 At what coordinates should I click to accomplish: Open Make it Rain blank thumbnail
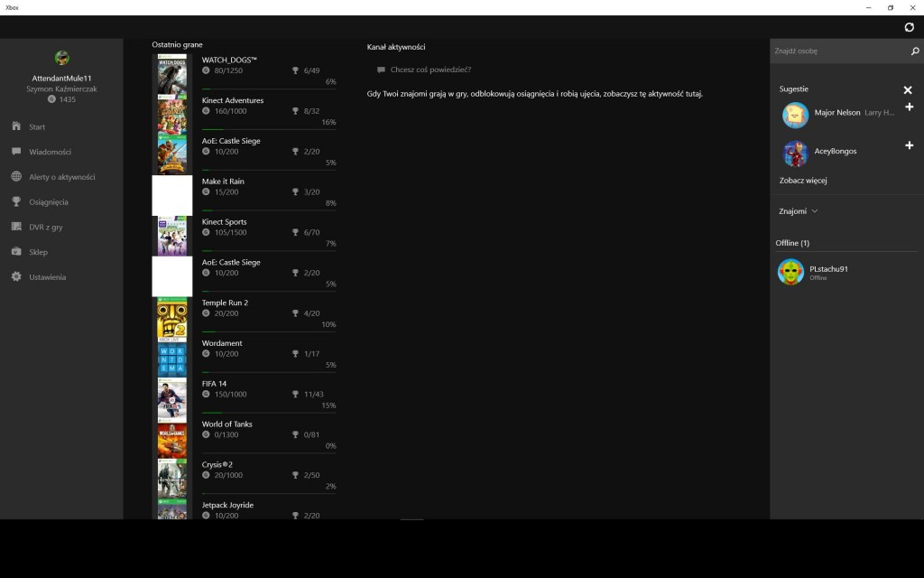pos(172,195)
